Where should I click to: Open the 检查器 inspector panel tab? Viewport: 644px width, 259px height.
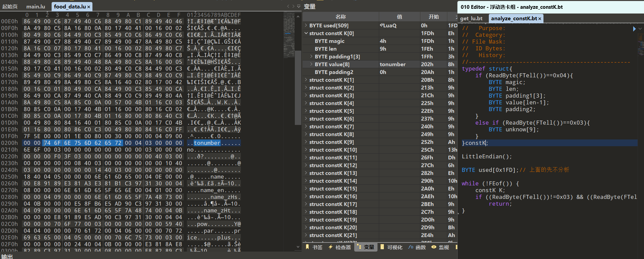340,247
